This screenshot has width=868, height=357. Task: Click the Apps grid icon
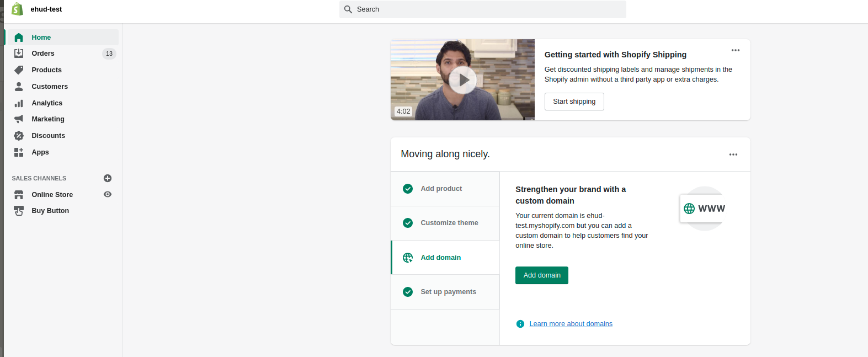coord(19,152)
